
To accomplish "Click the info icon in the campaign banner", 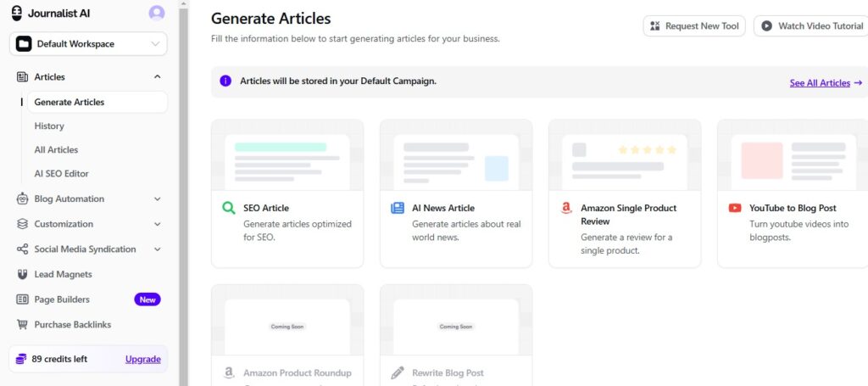I will (225, 81).
